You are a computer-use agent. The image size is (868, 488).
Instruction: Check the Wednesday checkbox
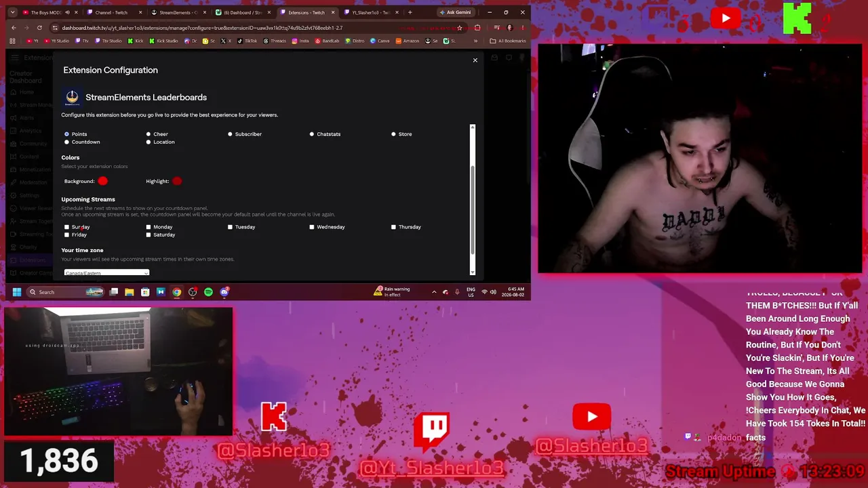coord(312,227)
